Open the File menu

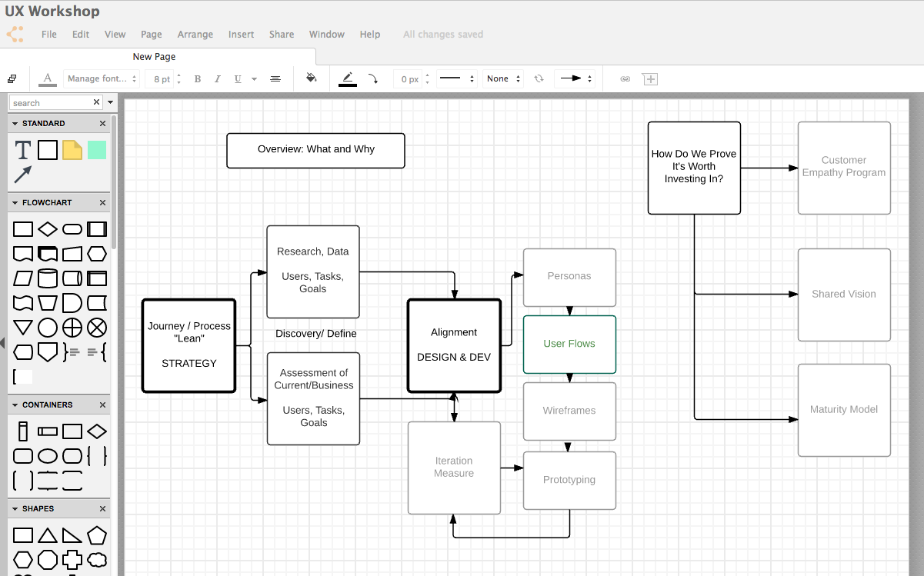click(x=49, y=35)
